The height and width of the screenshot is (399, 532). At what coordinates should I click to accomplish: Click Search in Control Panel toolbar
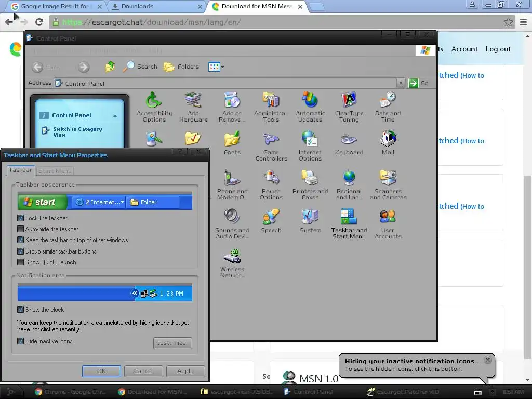[x=140, y=66]
